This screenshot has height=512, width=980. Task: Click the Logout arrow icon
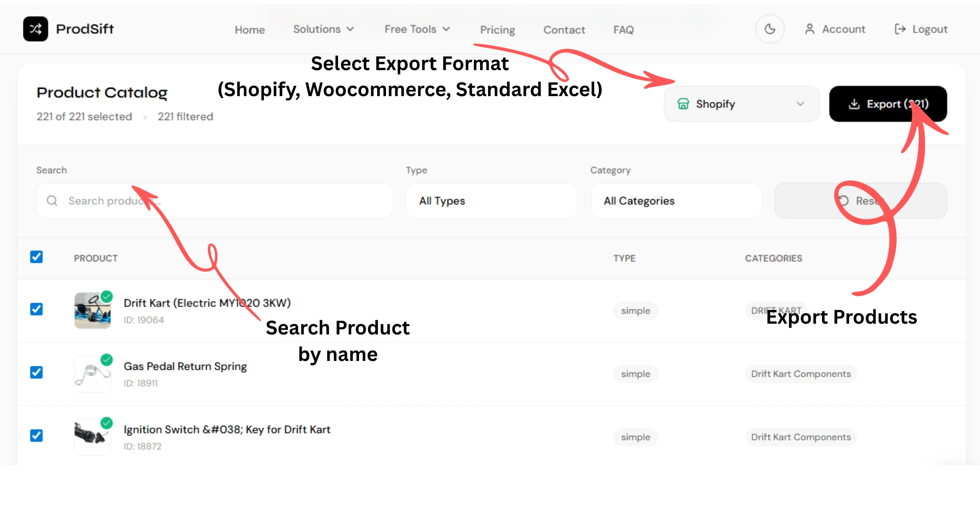pos(900,29)
